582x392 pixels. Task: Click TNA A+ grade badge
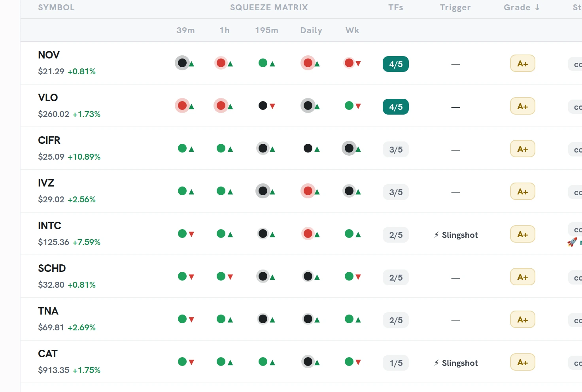point(523,319)
